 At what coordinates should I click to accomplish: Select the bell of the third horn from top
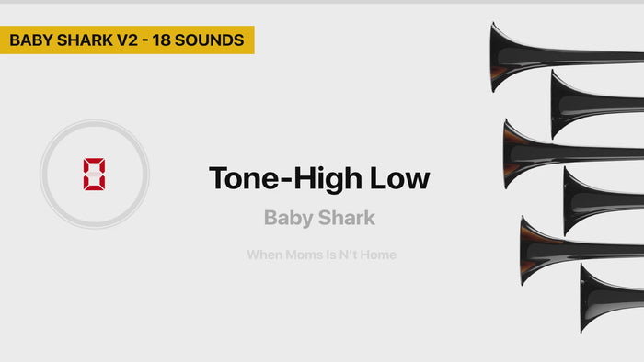point(514,154)
